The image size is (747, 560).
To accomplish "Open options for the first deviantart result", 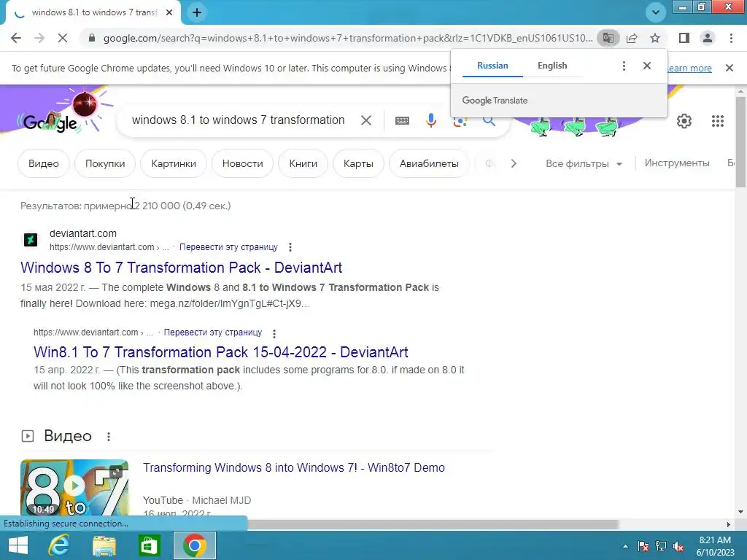I will pos(290,247).
